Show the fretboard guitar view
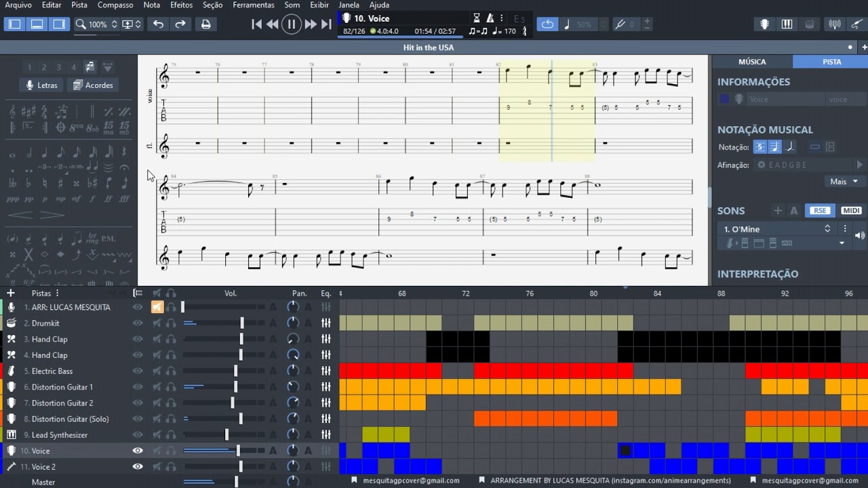Viewport: 868px width, 488px height. pos(764,24)
